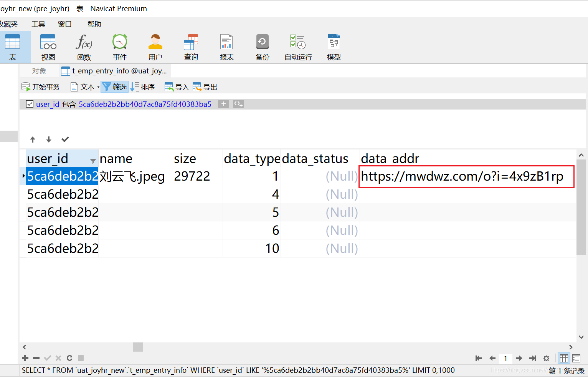Go to the previous page of records
This screenshot has height=377, width=588.
click(x=492, y=358)
